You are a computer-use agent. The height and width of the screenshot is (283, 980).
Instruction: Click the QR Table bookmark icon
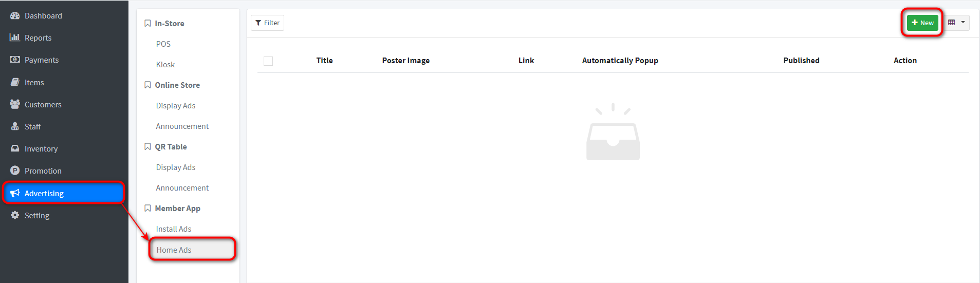pos(147,147)
